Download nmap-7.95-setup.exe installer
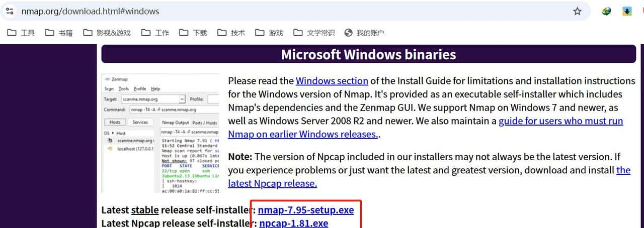 click(x=306, y=210)
